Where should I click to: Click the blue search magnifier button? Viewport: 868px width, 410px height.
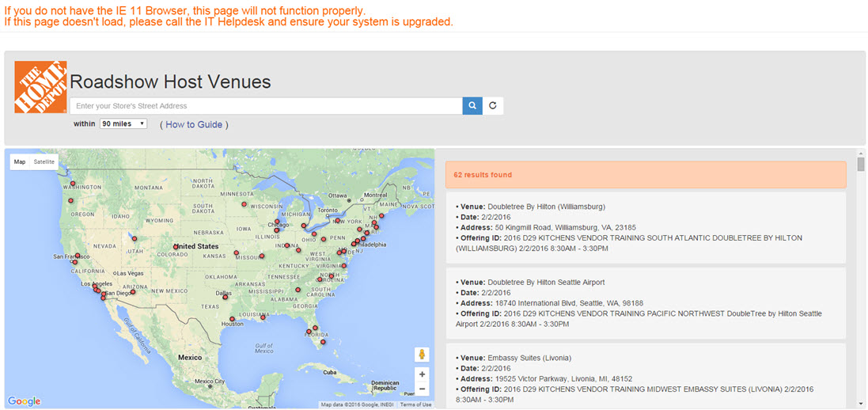pyautogui.click(x=472, y=106)
